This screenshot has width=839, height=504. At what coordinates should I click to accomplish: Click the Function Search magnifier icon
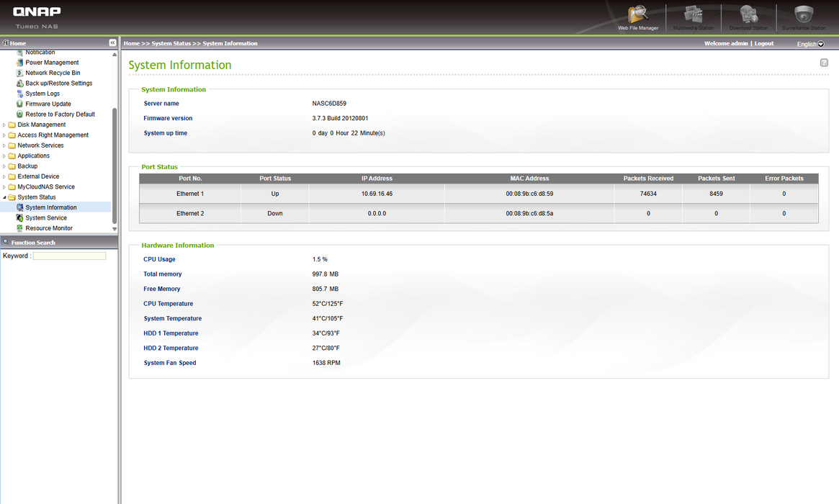(x=6, y=242)
